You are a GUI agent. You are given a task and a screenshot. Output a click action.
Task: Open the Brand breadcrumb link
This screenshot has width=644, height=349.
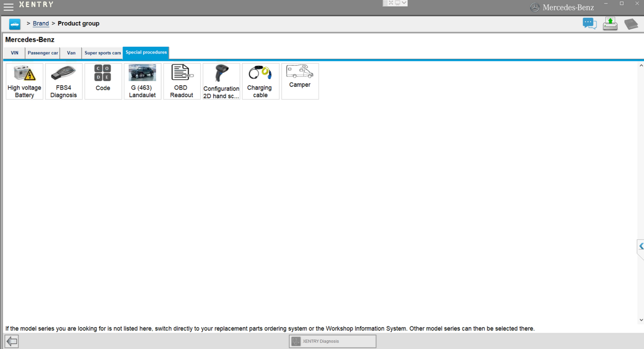click(41, 24)
